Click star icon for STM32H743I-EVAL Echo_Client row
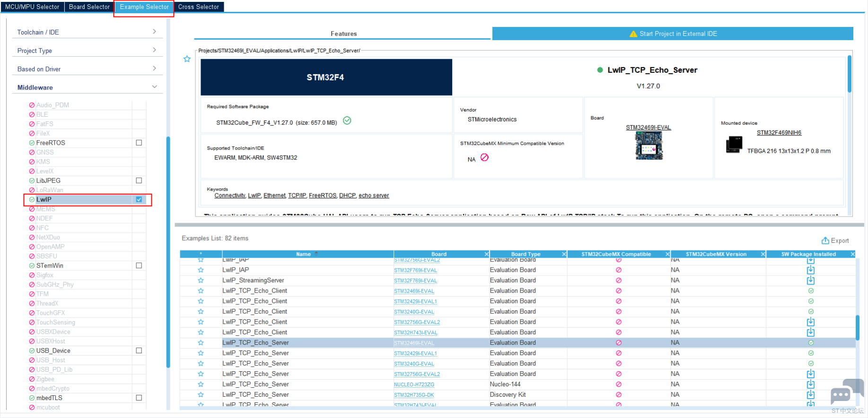 (x=201, y=332)
